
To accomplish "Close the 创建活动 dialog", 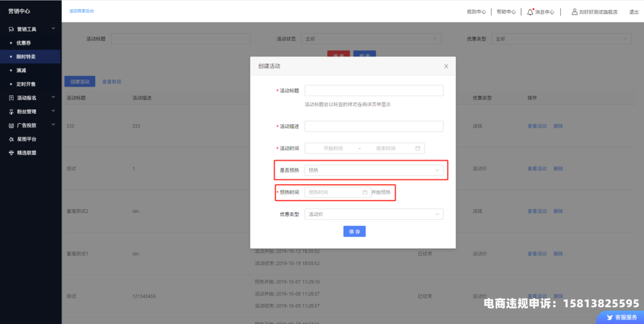I will [x=446, y=66].
